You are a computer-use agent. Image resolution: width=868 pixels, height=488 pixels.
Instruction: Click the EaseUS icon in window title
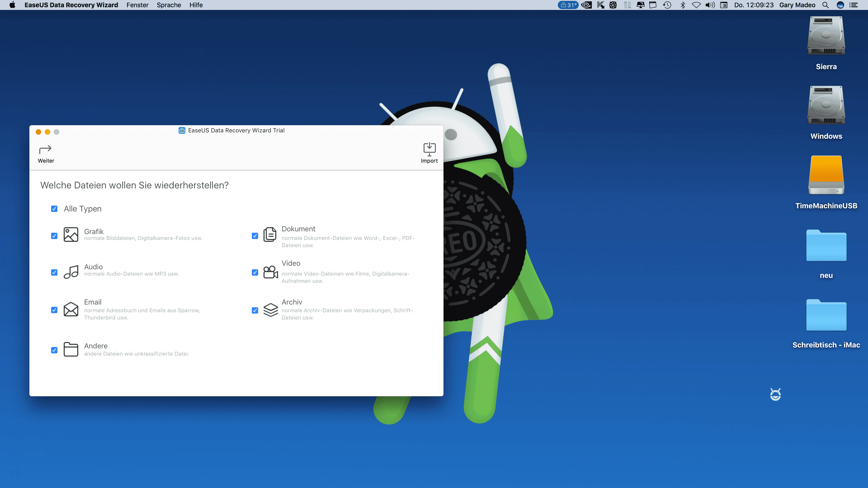[x=182, y=130]
